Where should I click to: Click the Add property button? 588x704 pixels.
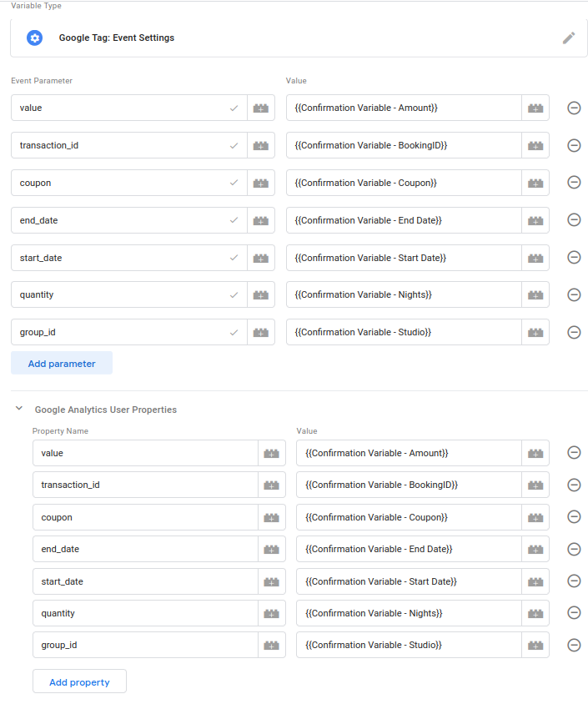pos(79,682)
